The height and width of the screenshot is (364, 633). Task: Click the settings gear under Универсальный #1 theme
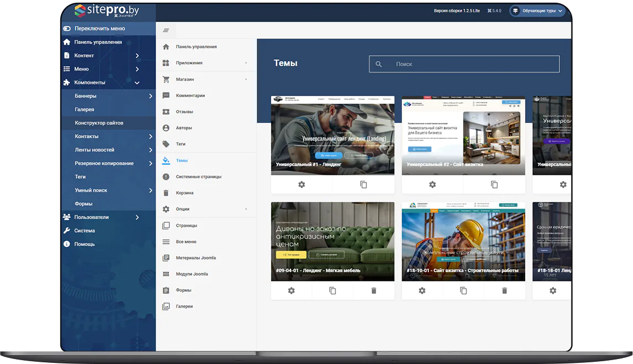302,185
